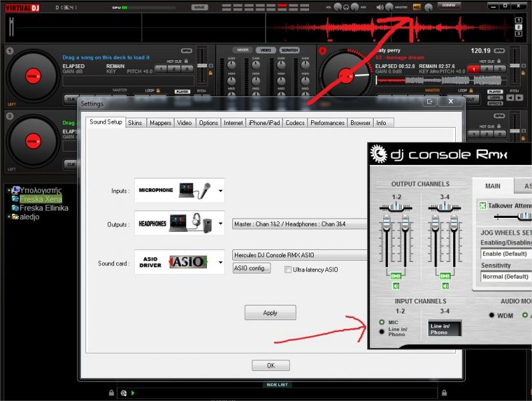Click the deck 2 BPM button

[499, 51]
